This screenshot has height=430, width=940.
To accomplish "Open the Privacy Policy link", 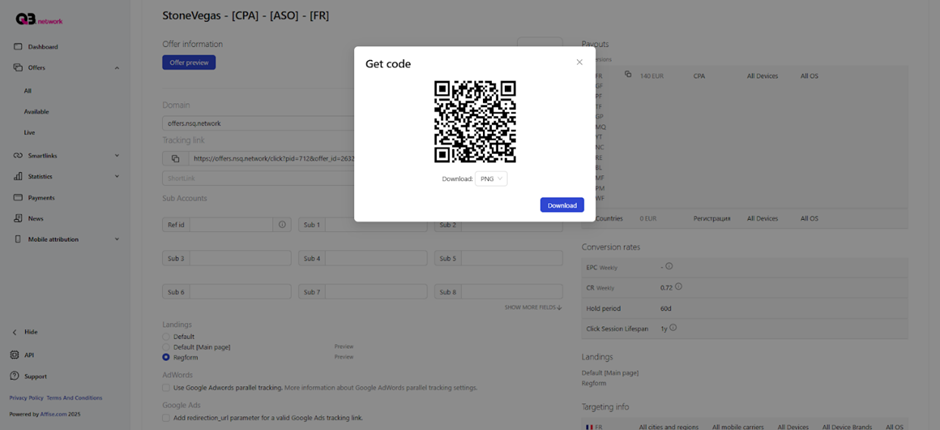I will click(x=26, y=398).
